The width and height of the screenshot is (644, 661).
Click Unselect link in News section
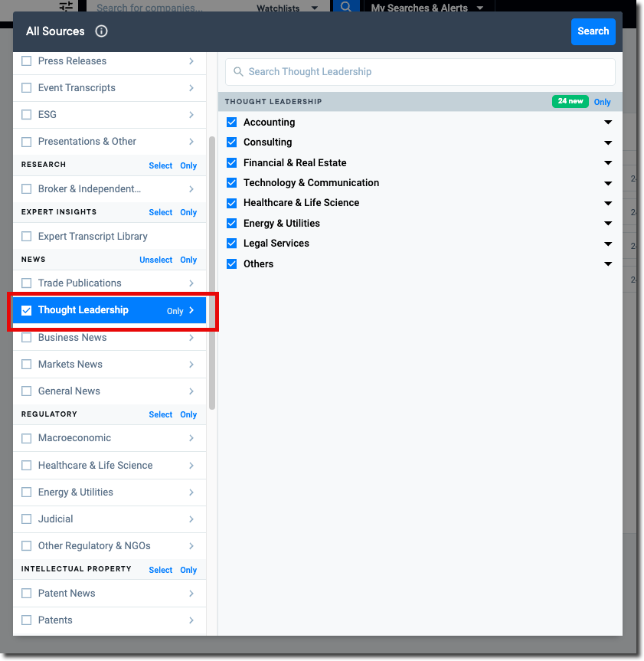point(155,260)
